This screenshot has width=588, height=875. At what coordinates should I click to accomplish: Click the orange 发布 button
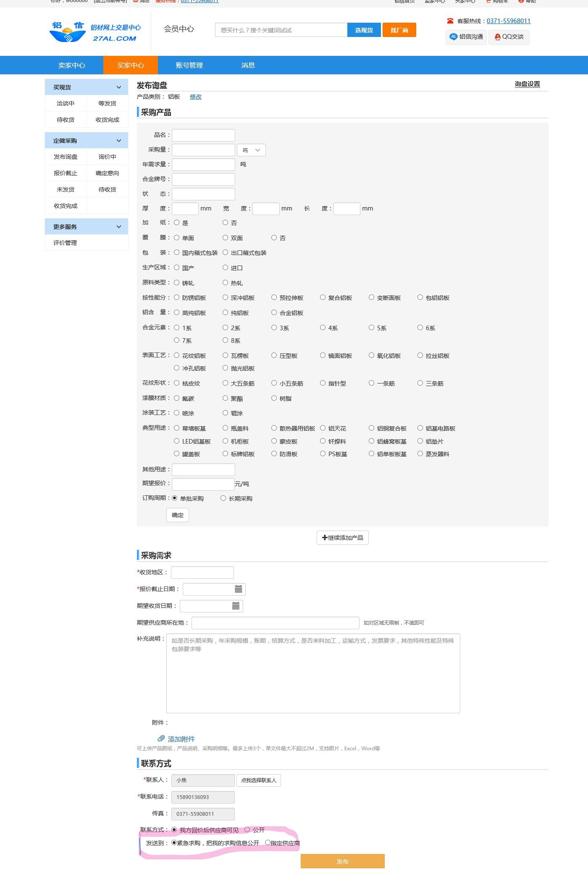pyautogui.click(x=343, y=861)
